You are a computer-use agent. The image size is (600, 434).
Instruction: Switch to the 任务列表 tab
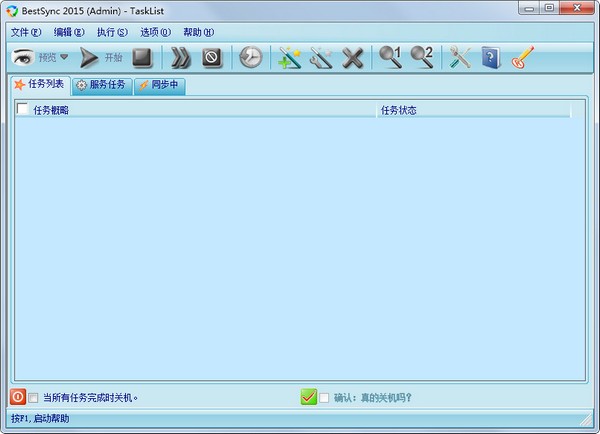coord(40,85)
